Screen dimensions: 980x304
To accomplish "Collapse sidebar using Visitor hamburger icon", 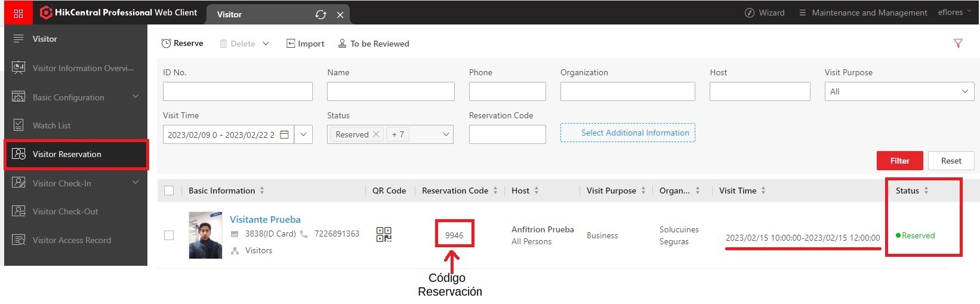I will [19, 39].
